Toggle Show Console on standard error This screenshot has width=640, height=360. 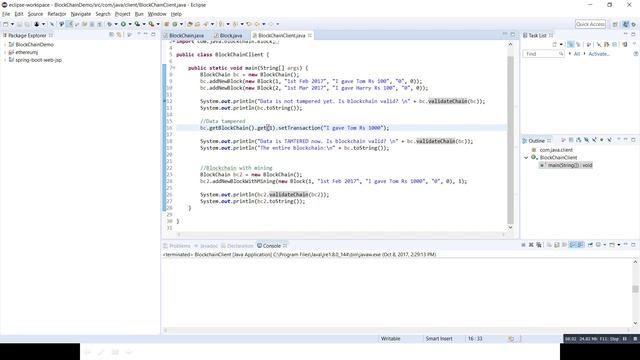tap(580, 245)
